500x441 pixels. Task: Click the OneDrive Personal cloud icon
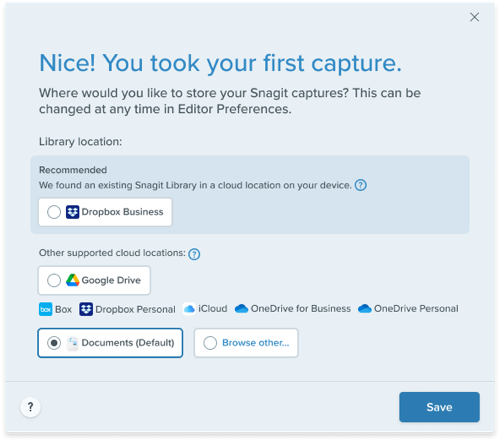(365, 309)
